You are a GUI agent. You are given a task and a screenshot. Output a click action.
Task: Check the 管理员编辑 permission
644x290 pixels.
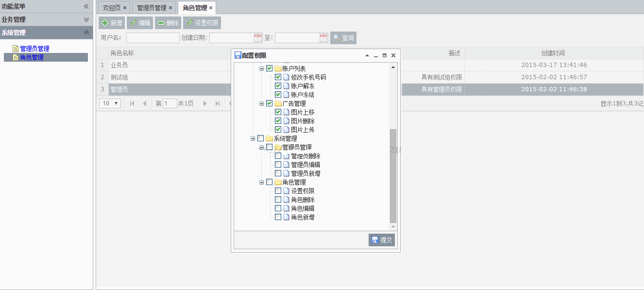[x=278, y=165]
